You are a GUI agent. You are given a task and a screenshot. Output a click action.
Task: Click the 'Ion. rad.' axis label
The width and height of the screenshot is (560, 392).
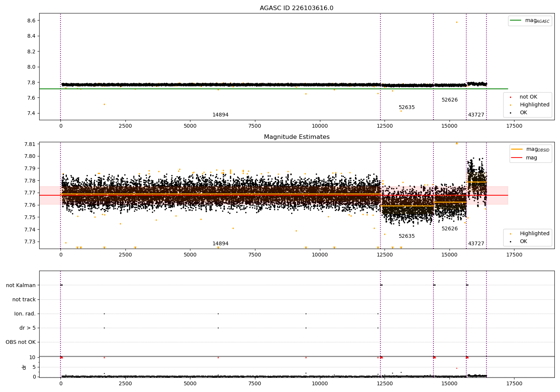click(x=25, y=314)
